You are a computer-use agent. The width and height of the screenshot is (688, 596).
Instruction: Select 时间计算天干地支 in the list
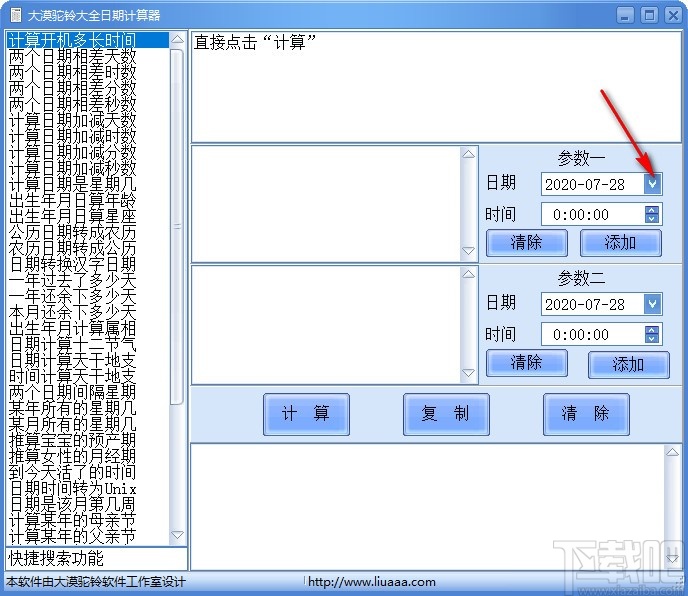click(x=87, y=377)
